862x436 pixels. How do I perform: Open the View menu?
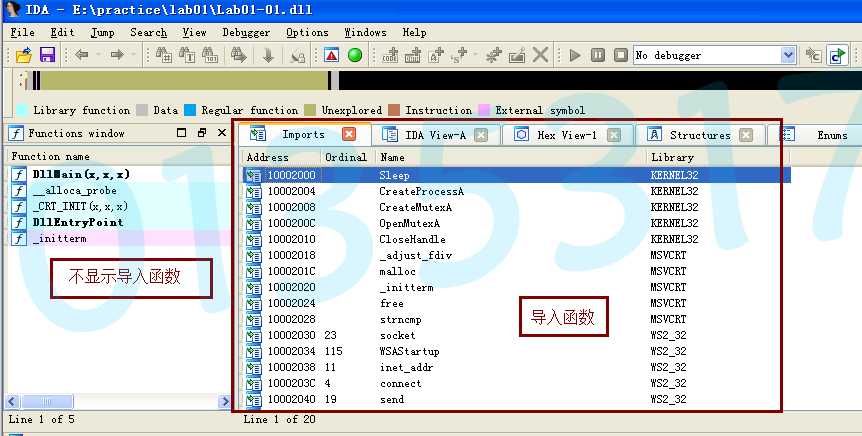coord(195,32)
